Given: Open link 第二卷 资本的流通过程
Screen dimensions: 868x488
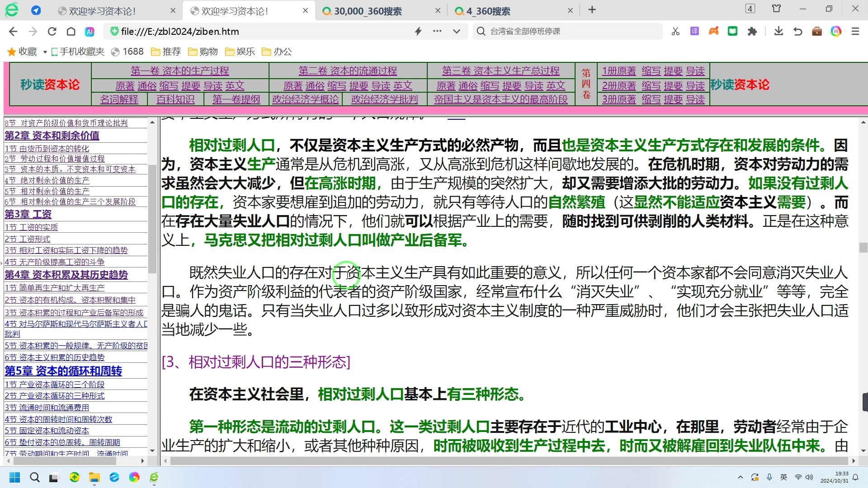Looking at the screenshot, I should 348,71.
